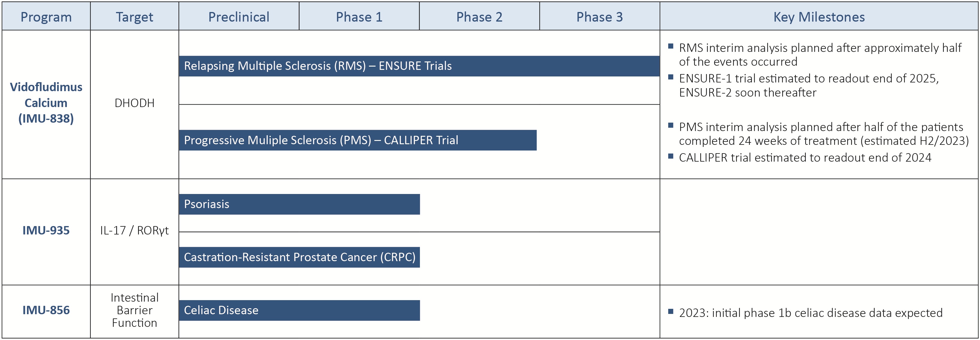Viewport: 980px width, 340px height.
Task: Select the Preclinical column header
Action: [239, 17]
